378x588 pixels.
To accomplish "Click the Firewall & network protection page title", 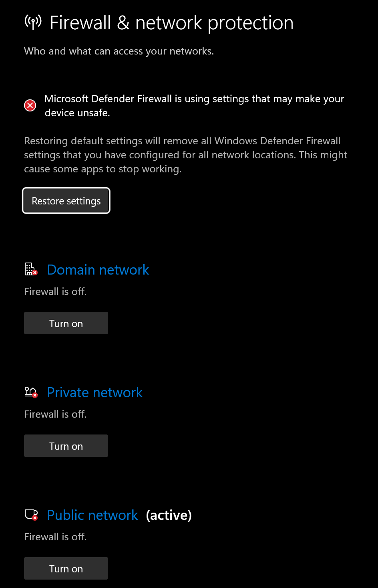I will (x=172, y=23).
